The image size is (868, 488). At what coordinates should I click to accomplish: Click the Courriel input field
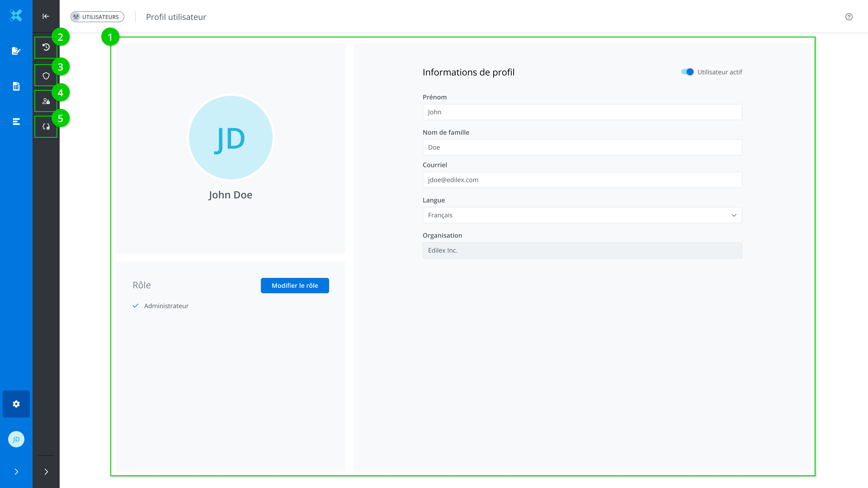[582, 180]
